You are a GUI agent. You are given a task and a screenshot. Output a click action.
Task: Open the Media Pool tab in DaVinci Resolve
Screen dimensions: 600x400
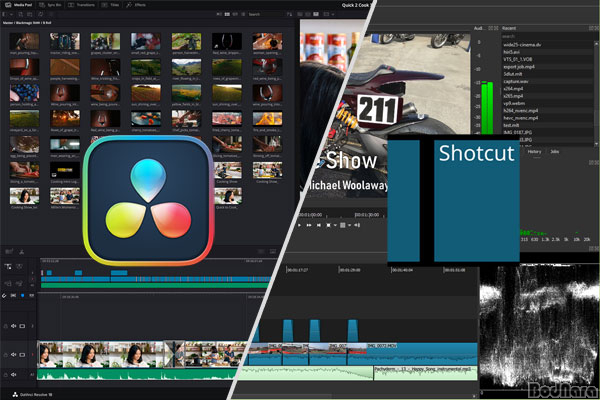19,5
